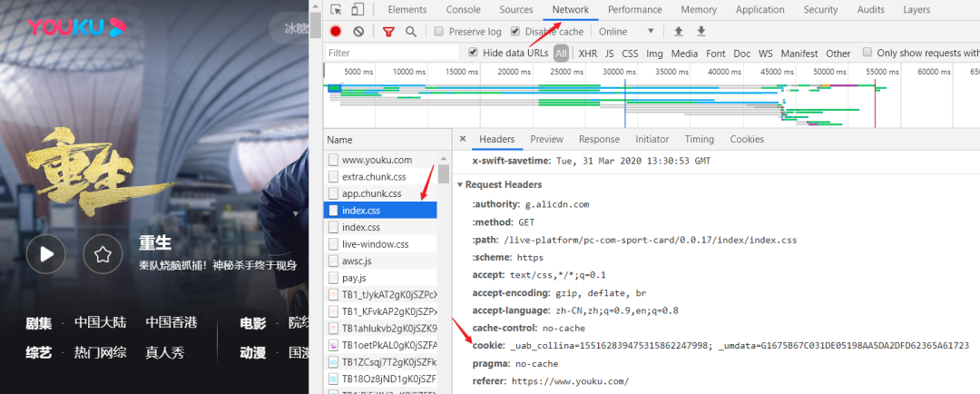Open the Console panel tab

(x=463, y=9)
